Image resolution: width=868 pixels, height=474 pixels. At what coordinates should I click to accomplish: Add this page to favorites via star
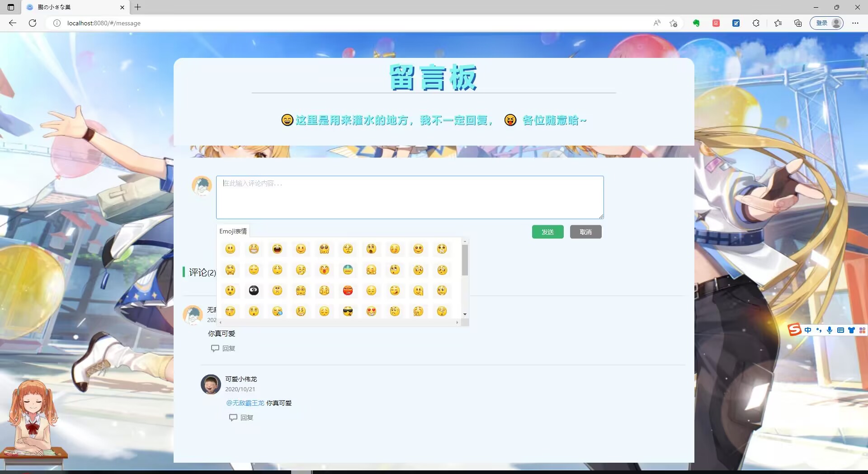click(673, 23)
